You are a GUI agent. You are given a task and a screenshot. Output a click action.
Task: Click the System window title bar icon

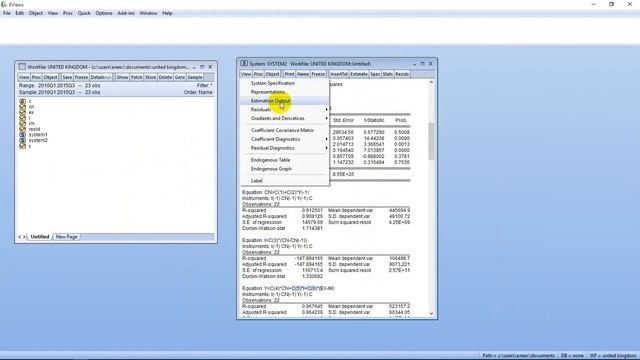244,64
